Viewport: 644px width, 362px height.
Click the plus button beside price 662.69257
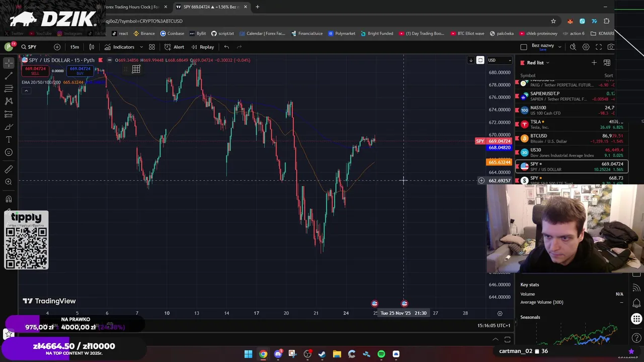481,180
